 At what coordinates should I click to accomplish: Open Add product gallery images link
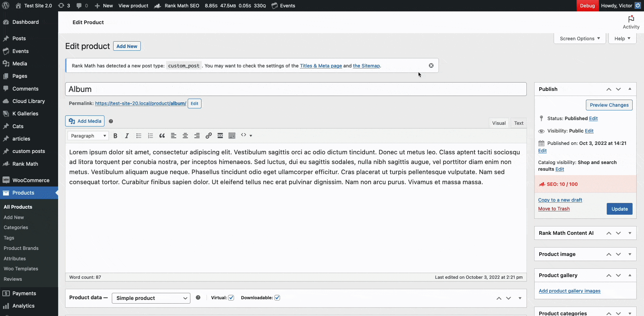569,291
